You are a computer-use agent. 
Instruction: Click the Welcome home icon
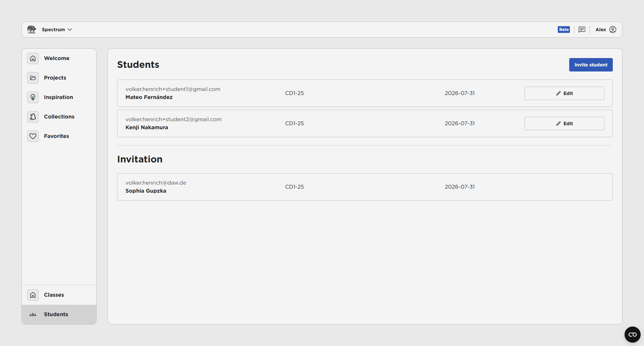(33, 58)
